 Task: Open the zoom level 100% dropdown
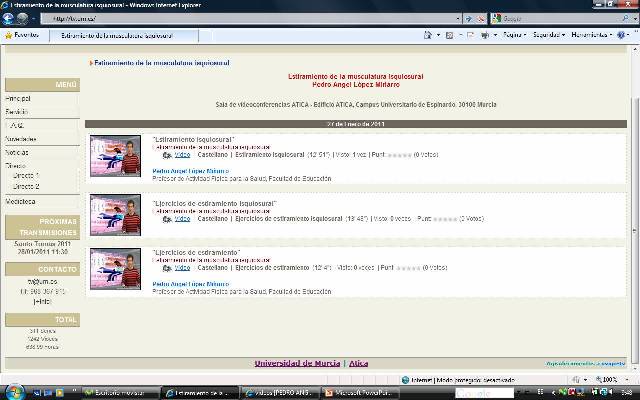pyautogui.click(x=609, y=380)
